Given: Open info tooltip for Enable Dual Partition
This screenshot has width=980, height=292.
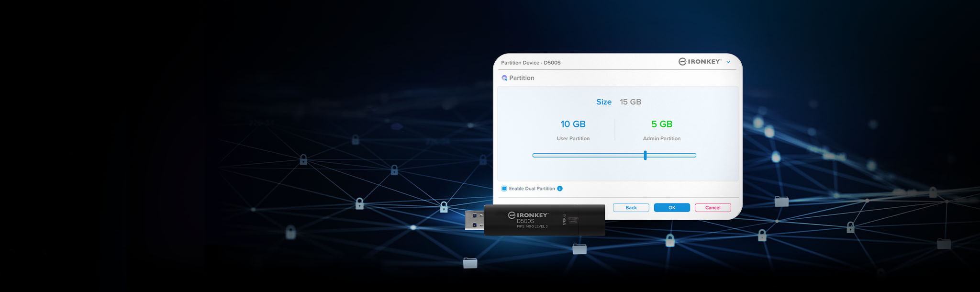Looking at the screenshot, I should 560,189.
